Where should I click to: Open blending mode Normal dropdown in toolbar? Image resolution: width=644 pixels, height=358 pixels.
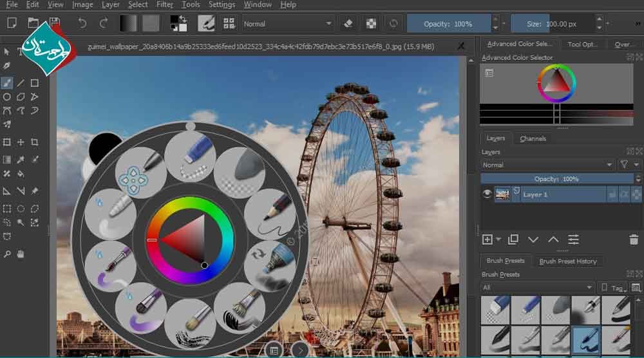coord(287,24)
